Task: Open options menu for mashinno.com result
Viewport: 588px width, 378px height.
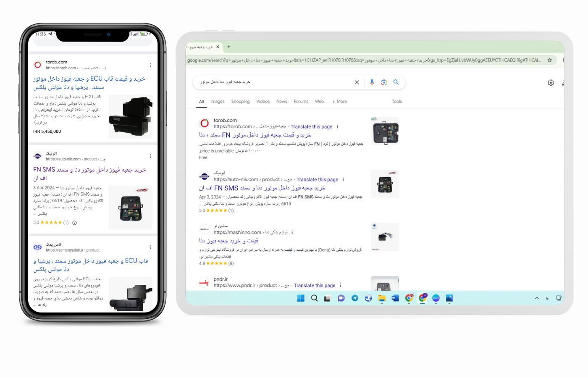Action: point(292,232)
